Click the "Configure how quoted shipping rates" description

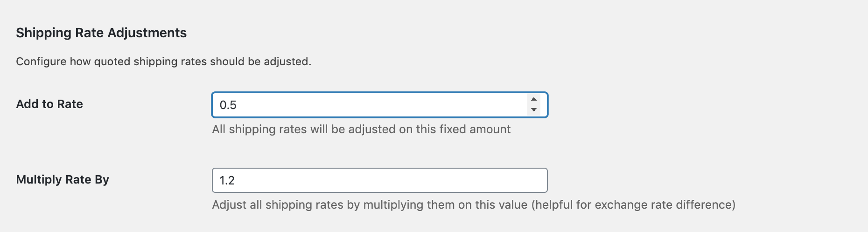point(163,61)
